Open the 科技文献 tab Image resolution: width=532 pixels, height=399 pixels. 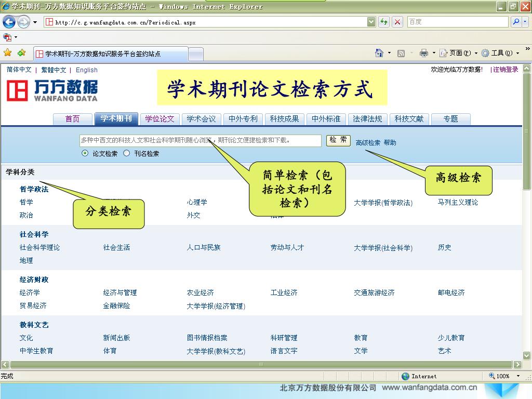[409, 119]
